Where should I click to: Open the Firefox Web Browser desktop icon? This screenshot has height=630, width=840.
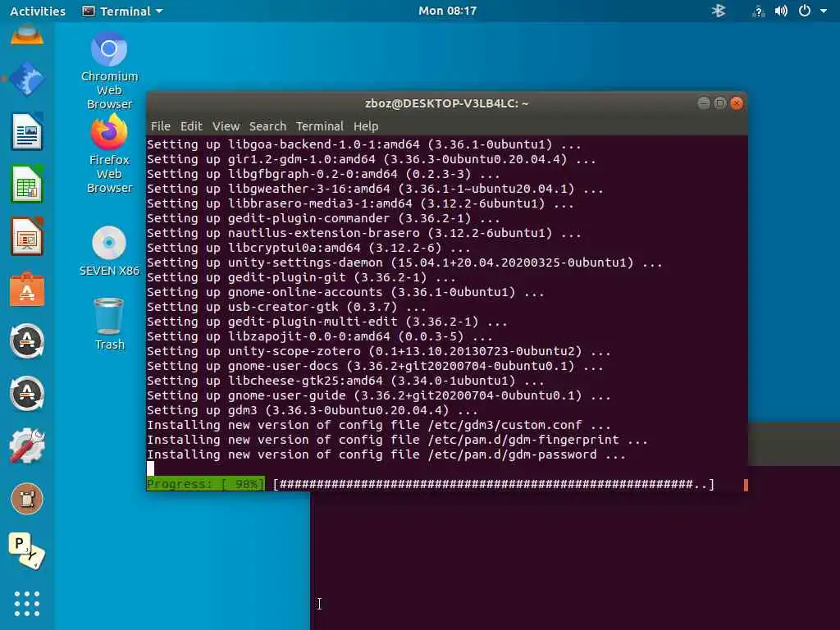click(x=109, y=154)
